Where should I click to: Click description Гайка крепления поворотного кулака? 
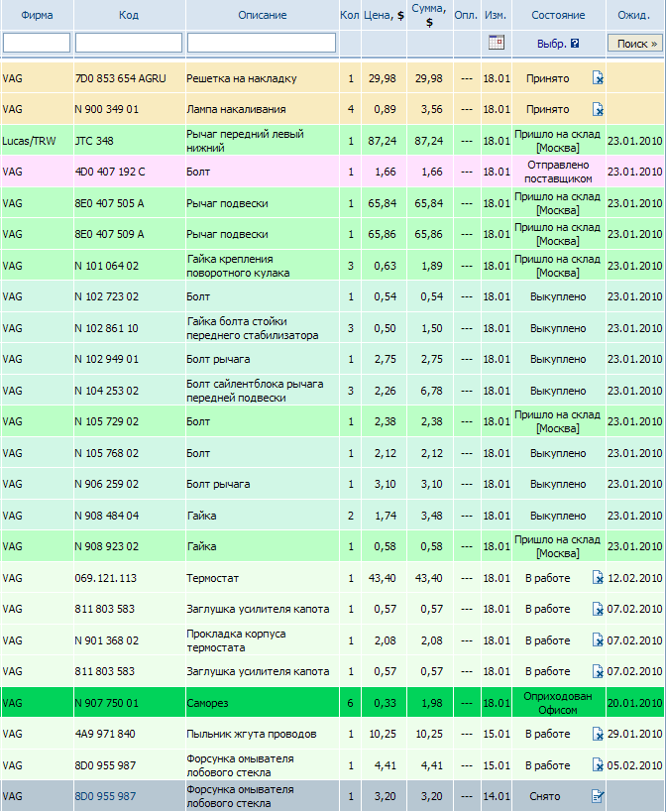(238, 266)
